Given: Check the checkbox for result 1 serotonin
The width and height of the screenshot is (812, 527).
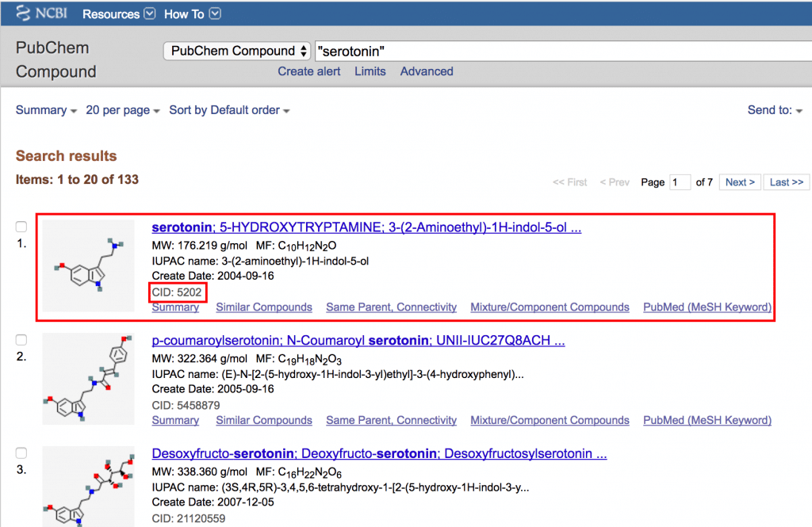Looking at the screenshot, I should [x=21, y=227].
